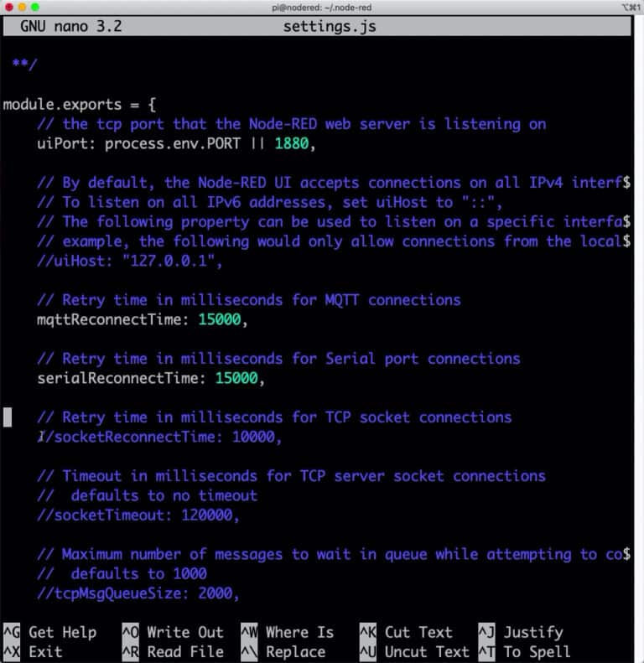This screenshot has height=663, width=644.
Task: Click the ^\ Replace shortcut
Action: [x=283, y=651]
